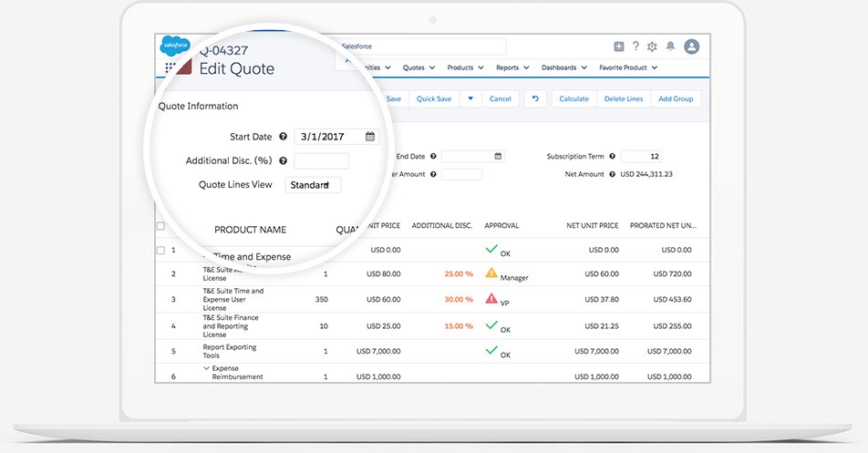The height and width of the screenshot is (453, 868).
Task: Click the End Date input field
Action: 472,157
